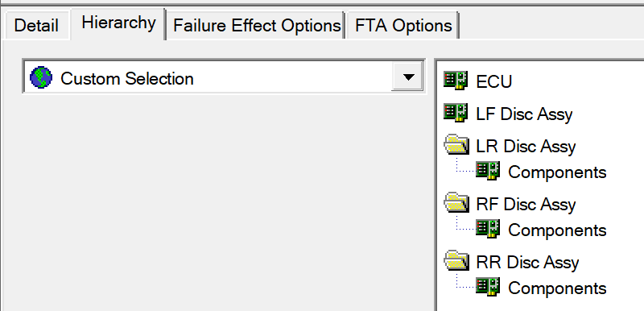Screen dimensions: 644x311
Task: Click the LF Disc Assy board icon
Action: [x=456, y=113]
